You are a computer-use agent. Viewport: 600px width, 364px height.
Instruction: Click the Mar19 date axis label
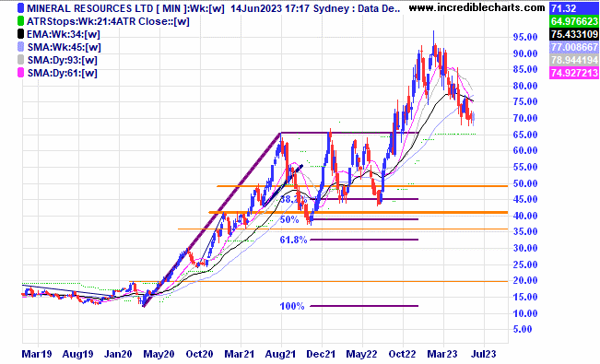tap(36, 354)
